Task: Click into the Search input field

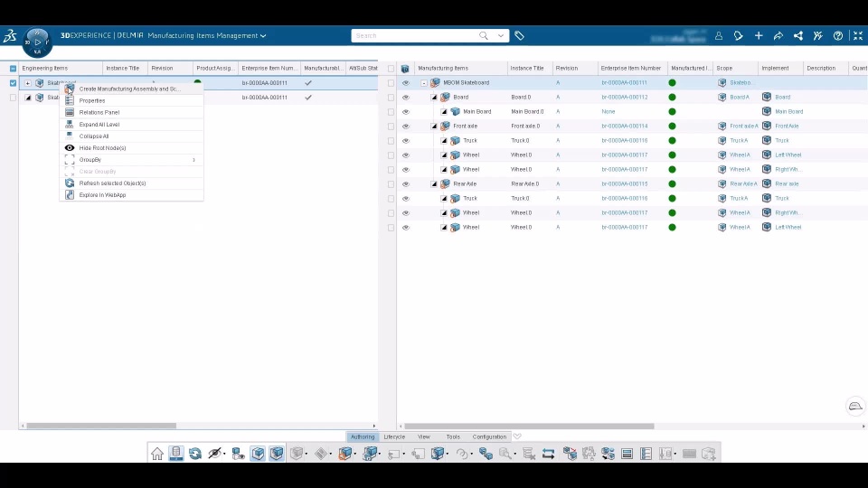Action: point(415,35)
